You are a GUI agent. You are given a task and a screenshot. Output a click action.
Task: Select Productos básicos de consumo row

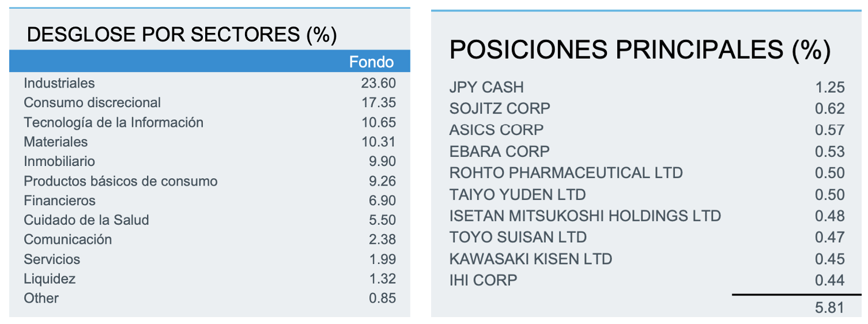[120, 181]
